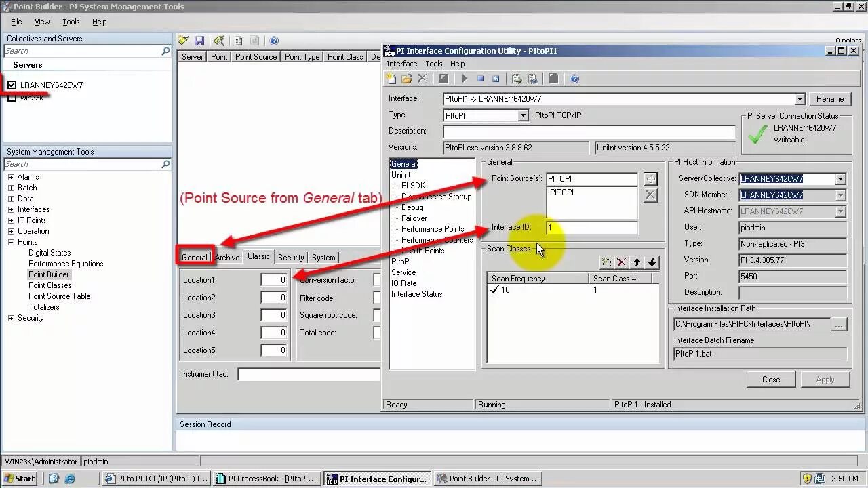Click Stop interface square icon
Screen dimensions: 868x488
[480, 79]
